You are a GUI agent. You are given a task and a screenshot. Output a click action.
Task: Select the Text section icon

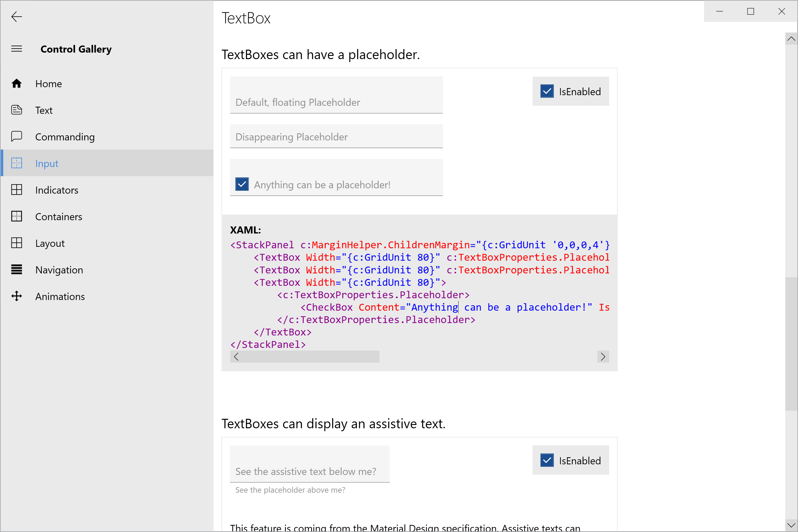coord(16,110)
